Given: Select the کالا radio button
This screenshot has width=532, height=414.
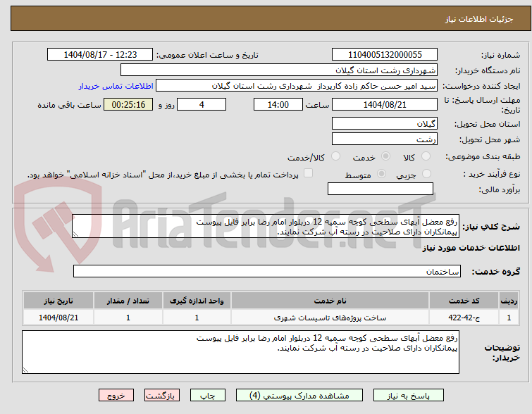Looking at the screenshot, I should tap(426, 156).
